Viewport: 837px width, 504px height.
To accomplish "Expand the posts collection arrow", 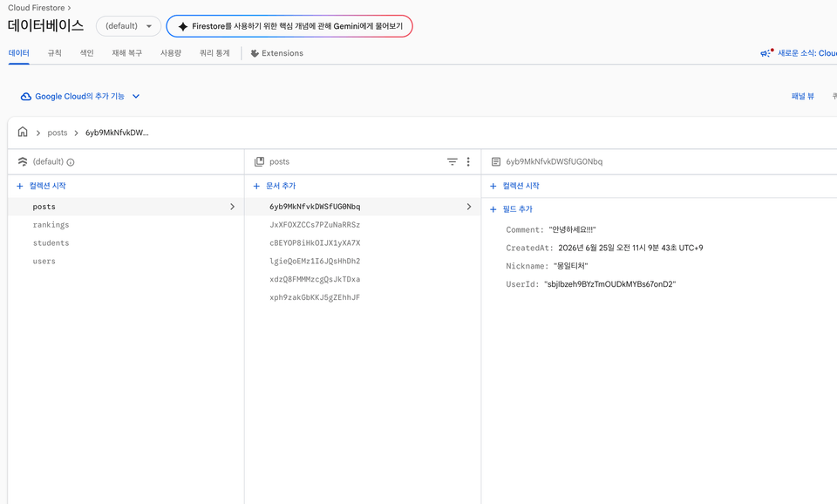I will [x=232, y=207].
